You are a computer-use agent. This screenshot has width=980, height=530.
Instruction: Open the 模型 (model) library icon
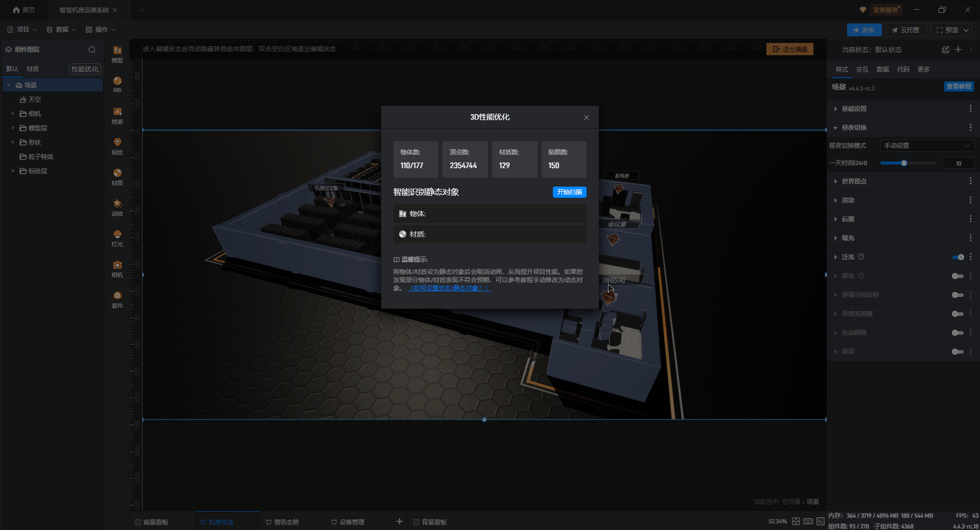(x=117, y=53)
